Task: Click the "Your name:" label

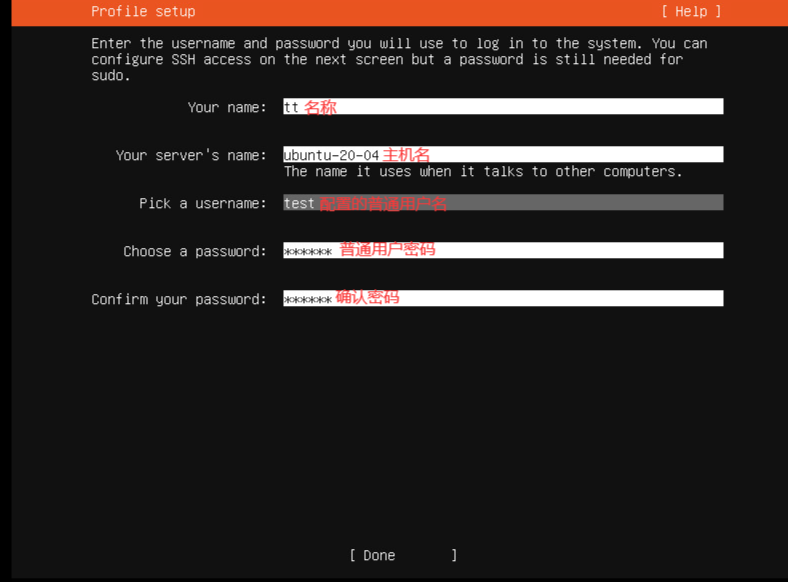Action: (x=227, y=107)
